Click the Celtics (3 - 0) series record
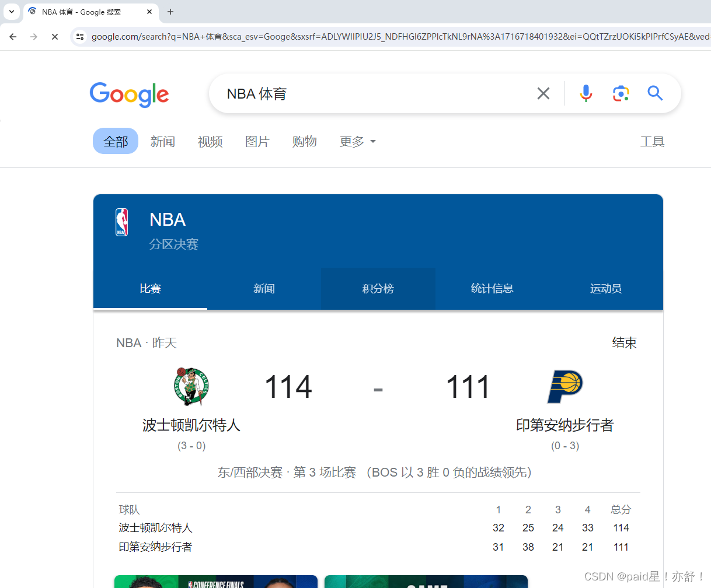The image size is (711, 588). 191,446
